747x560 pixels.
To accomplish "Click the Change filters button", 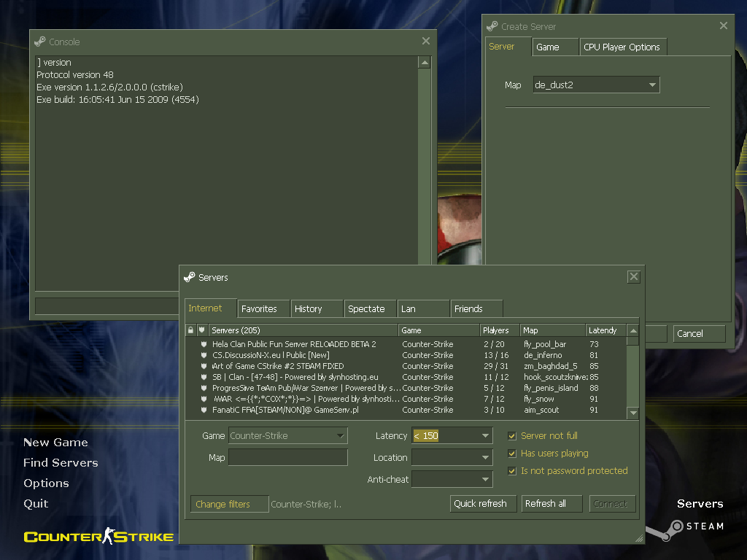I will pos(230,504).
